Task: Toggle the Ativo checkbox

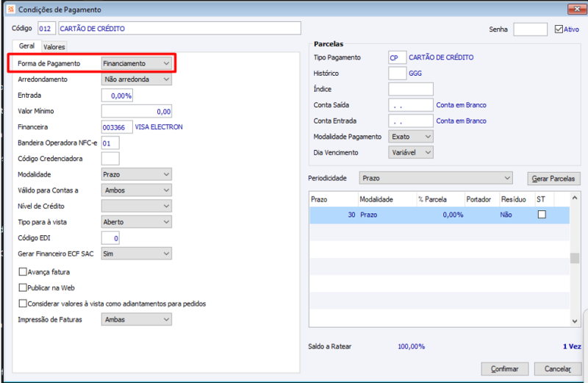Action: [559, 29]
